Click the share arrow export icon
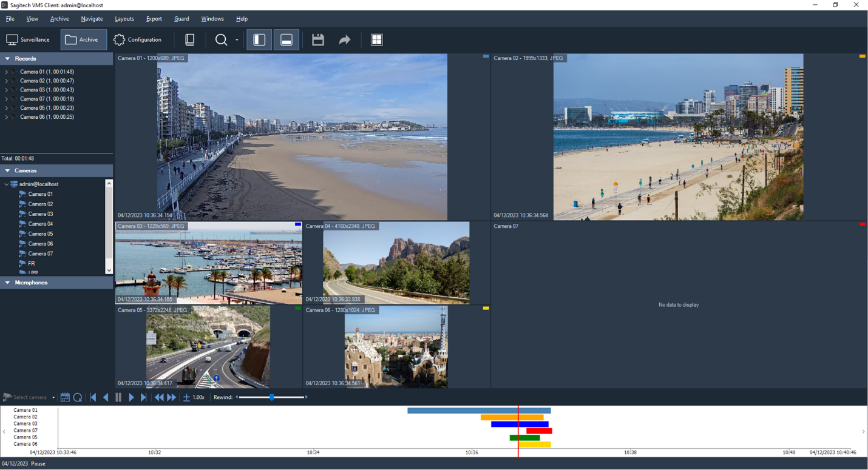The width and height of the screenshot is (868, 470). (x=344, y=40)
